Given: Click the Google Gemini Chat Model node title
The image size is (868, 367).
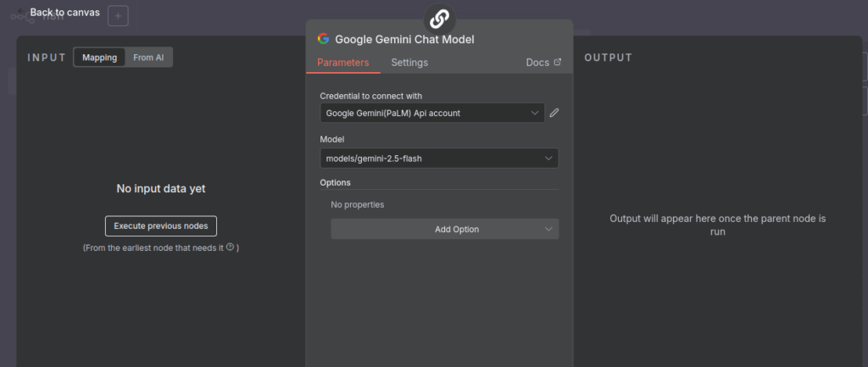Looking at the screenshot, I should 404,39.
